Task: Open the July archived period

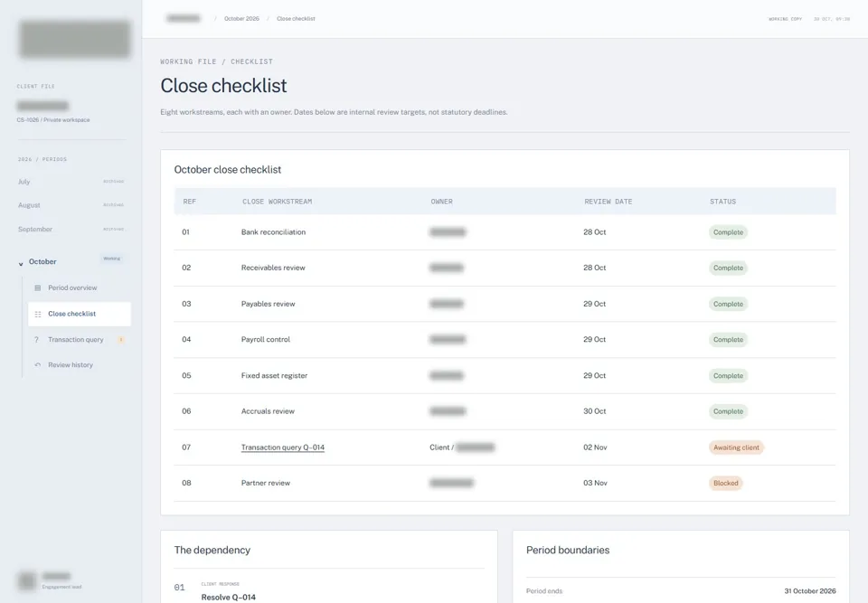Action: 24,182
